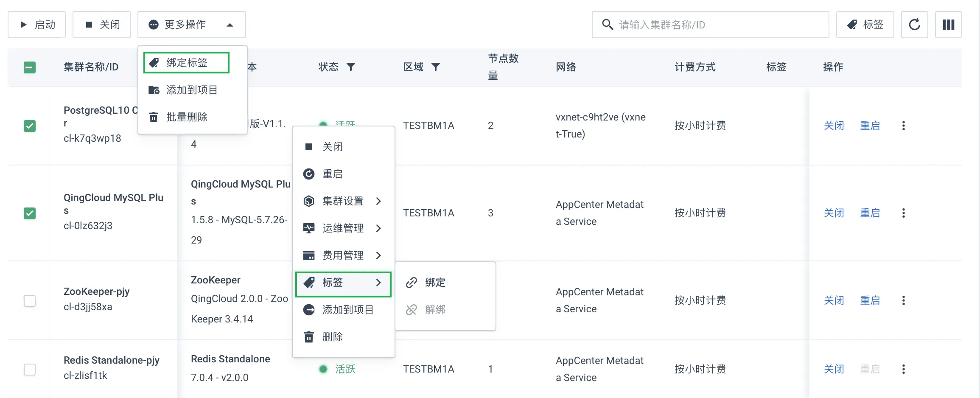This screenshot has width=980, height=398.
Task: Click the 关闭 stop button in toolbar
Action: point(102,25)
